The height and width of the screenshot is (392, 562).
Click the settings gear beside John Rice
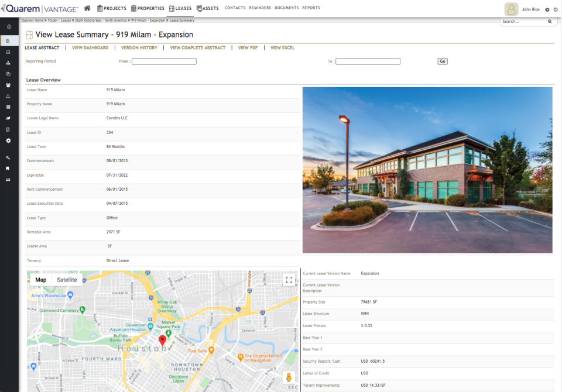[x=547, y=9]
